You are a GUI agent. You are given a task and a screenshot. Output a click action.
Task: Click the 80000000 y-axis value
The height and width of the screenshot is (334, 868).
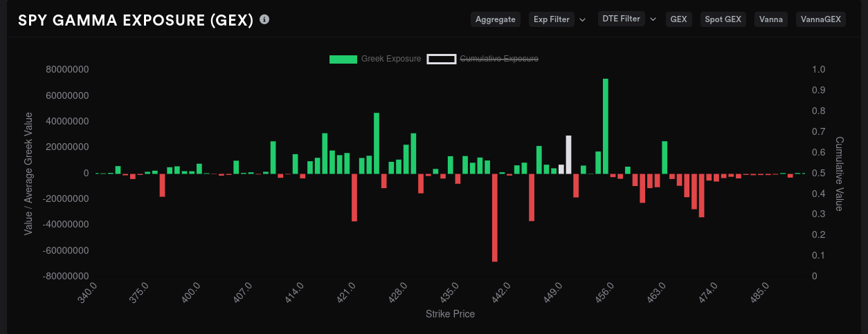coord(67,70)
